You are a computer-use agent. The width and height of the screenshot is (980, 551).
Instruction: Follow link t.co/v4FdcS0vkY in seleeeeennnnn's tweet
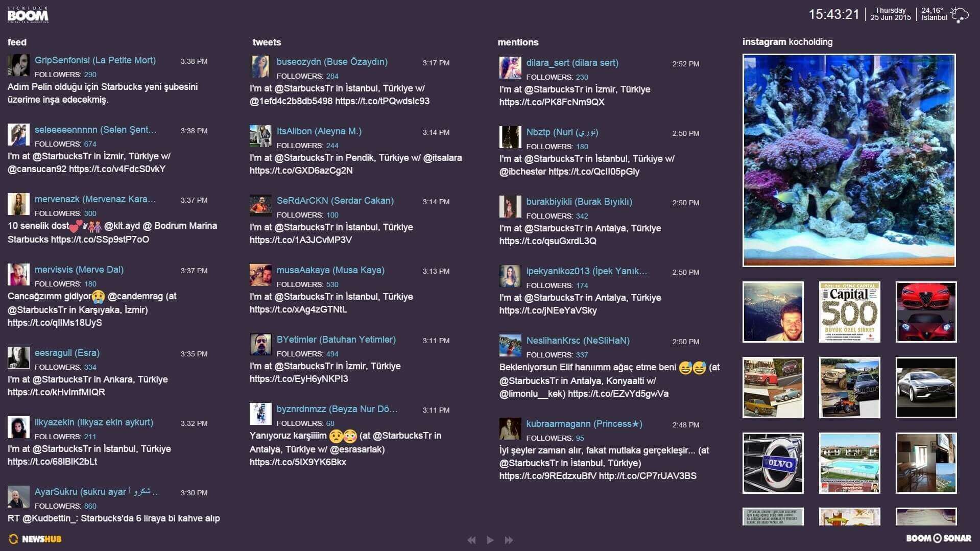point(117,169)
